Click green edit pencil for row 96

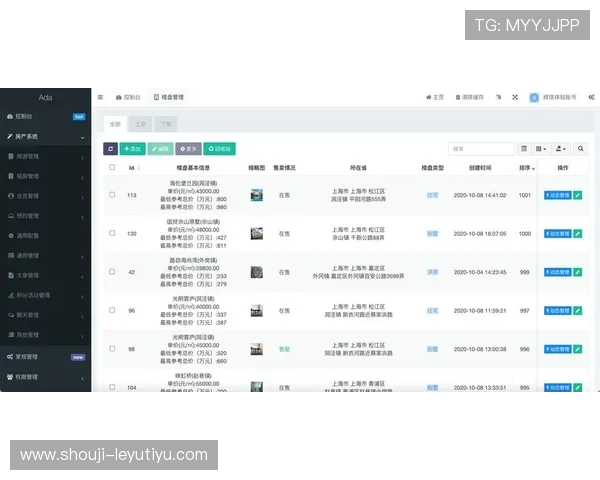point(577,310)
